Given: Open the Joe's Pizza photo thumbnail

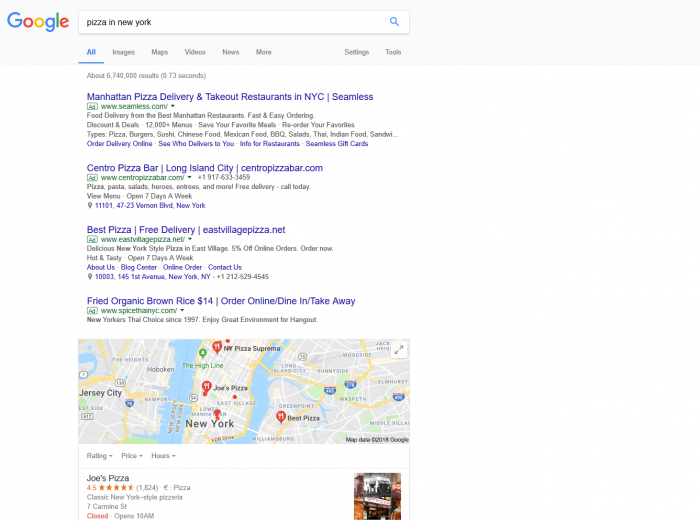Looking at the screenshot, I should [377, 496].
